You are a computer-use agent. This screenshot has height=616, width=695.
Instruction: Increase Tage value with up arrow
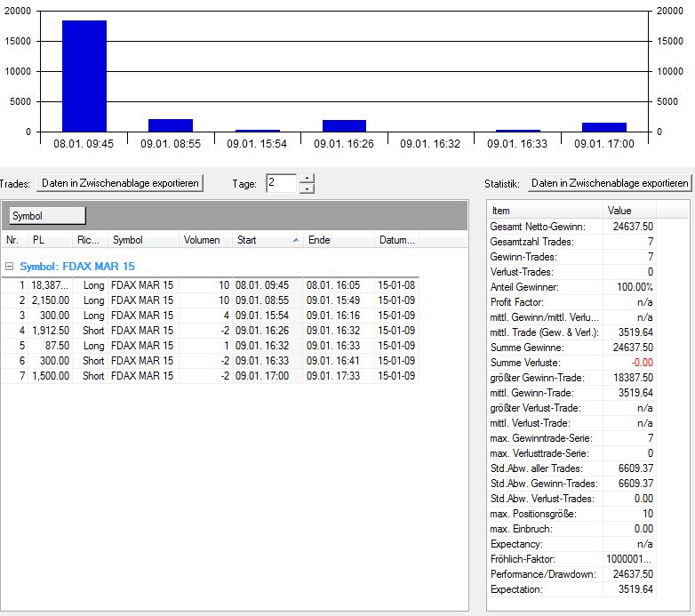[x=307, y=178]
